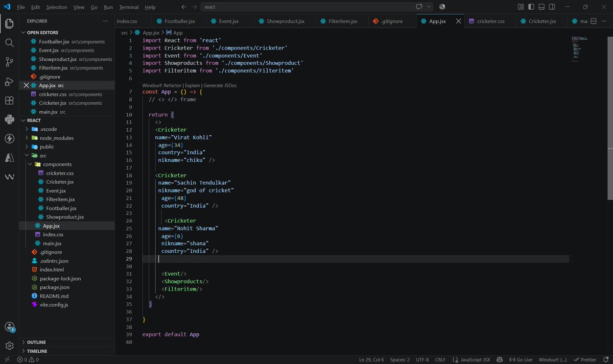Open the Search view in activity bar

point(9,43)
